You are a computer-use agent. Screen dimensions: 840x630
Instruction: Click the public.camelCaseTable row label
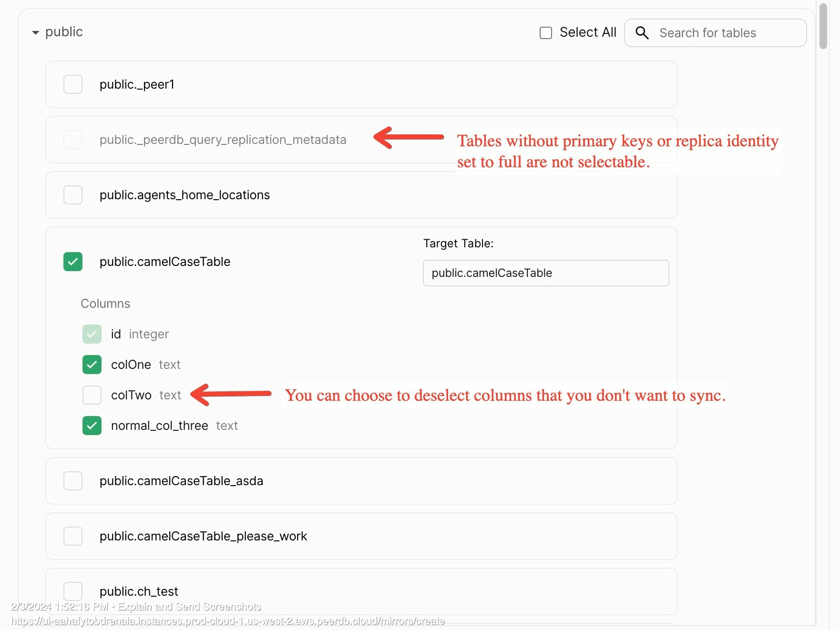point(165,262)
